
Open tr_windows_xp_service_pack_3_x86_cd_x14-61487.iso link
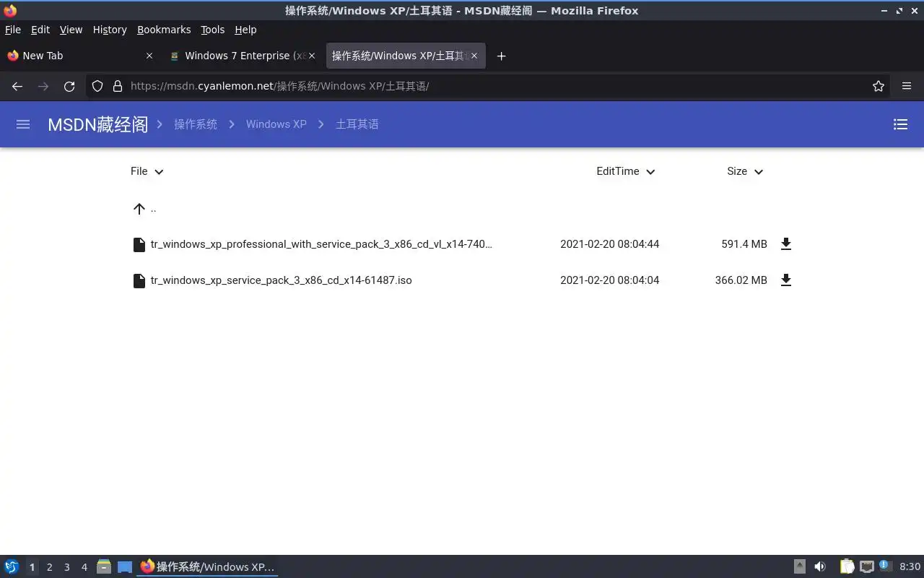282,280
